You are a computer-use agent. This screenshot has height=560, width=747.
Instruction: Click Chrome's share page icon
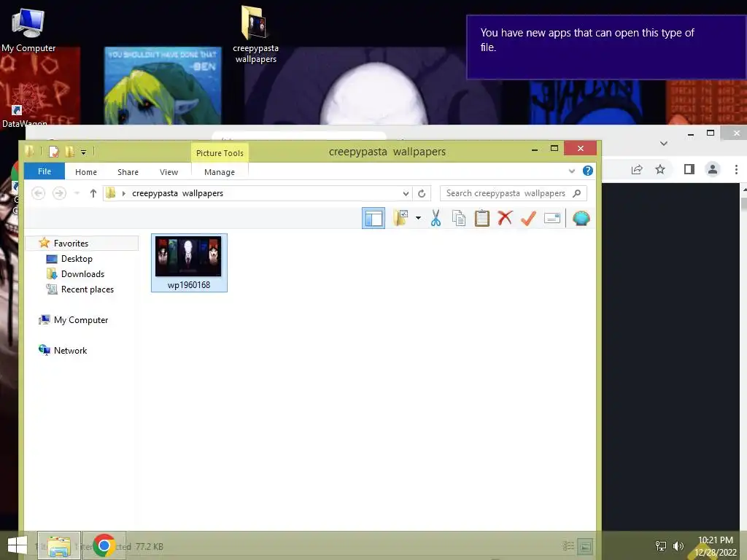click(x=637, y=169)
